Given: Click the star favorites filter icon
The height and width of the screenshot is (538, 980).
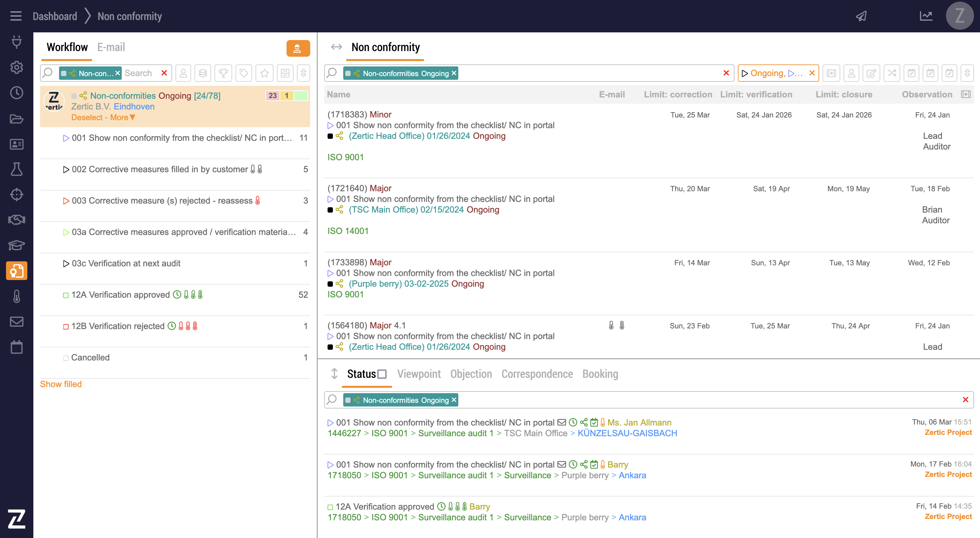Looking at the screenshot, I should pos(265,73).
